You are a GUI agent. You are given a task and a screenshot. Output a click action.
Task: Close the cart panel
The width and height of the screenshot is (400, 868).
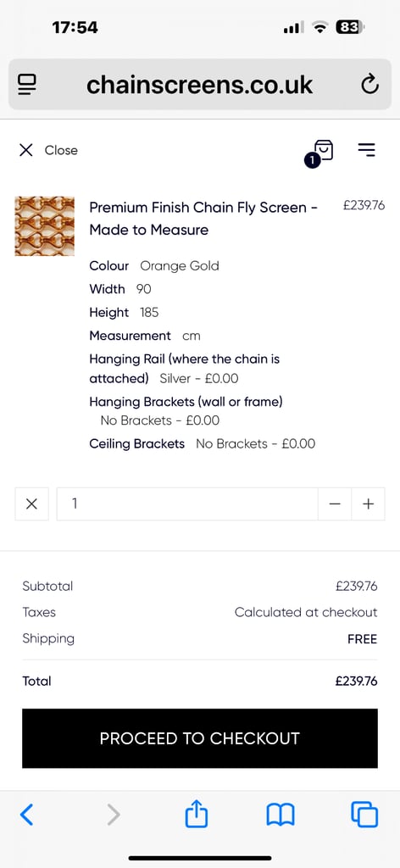[48, 150]
